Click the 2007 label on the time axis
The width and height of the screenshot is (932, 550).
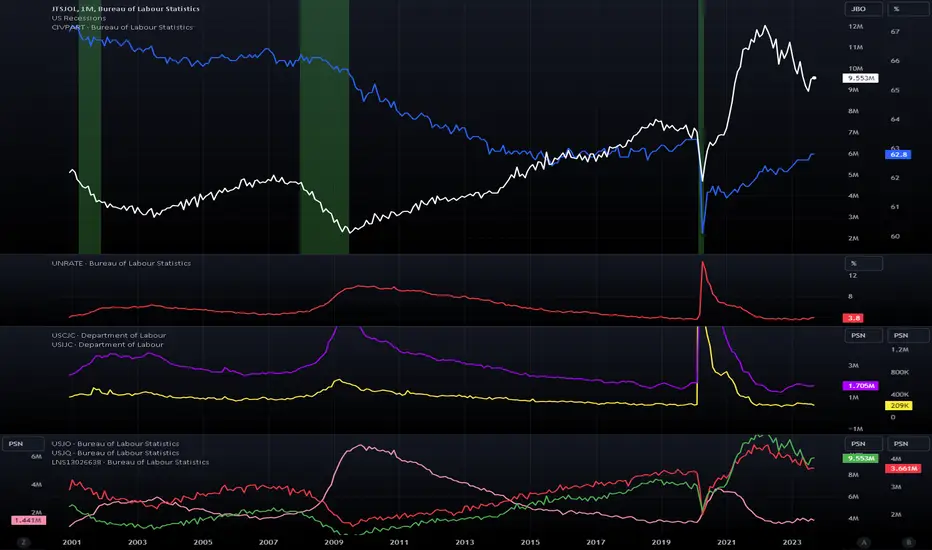pos(268,542)
